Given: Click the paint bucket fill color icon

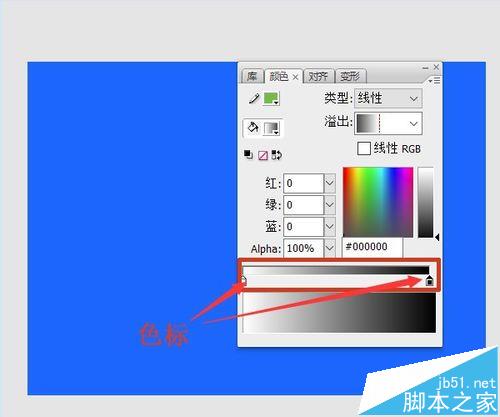Looking at the screenshot, I should tap(253, 127).
